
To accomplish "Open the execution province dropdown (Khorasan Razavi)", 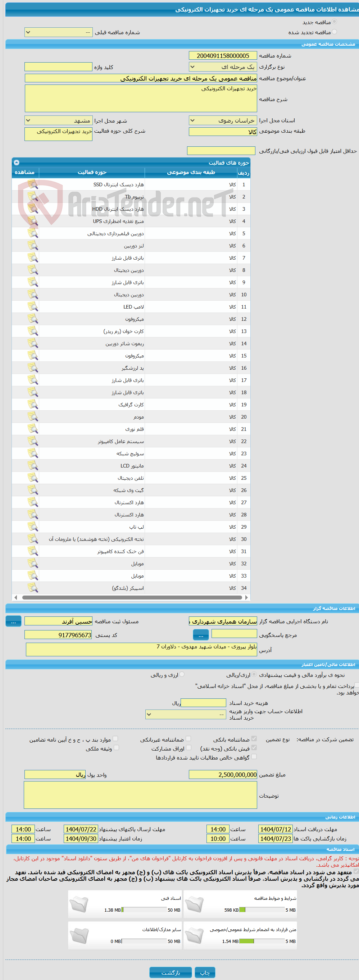I will click(223, 120).
